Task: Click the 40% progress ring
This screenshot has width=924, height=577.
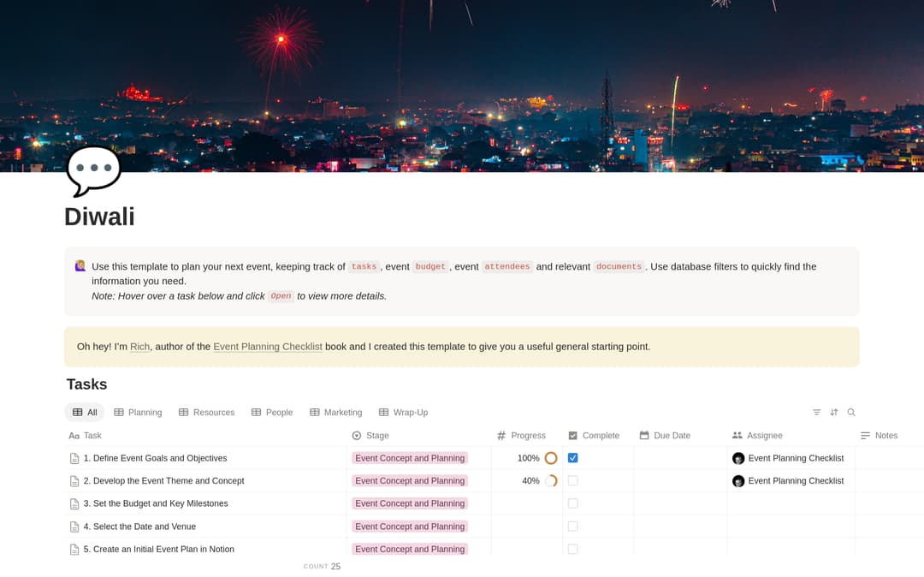Action: pos(551,481)
